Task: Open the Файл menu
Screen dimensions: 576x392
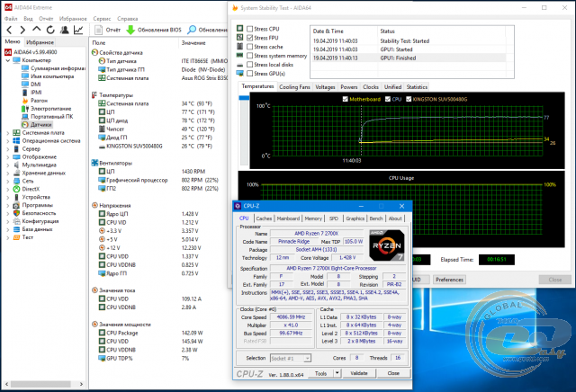Action: 11,19
